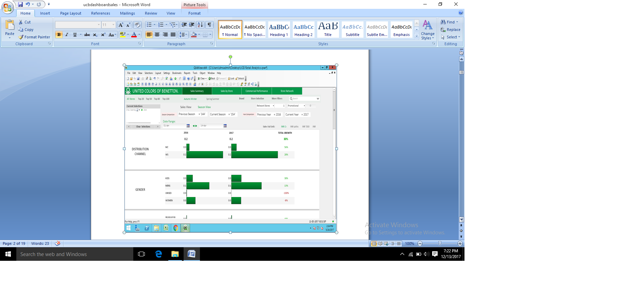This screenshot has height=290, width=644.
Task: Open Word Help question mark icon
Action: tap(461, 13)
